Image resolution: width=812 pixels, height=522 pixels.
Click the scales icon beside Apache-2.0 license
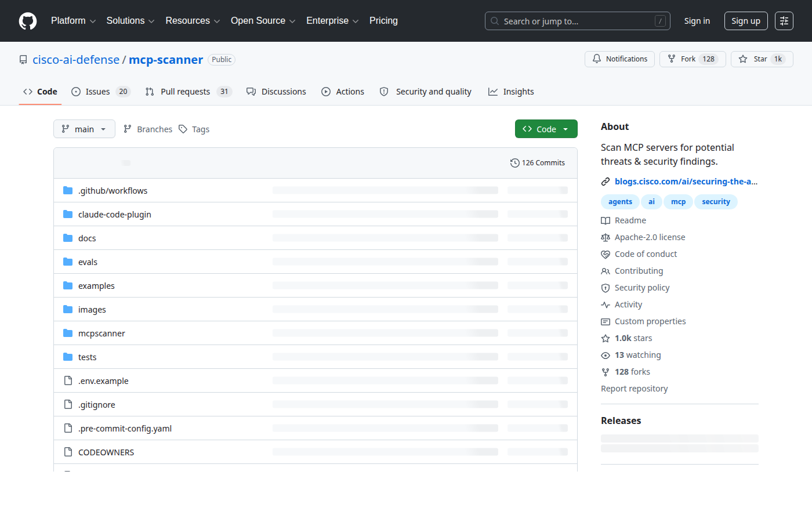606,237
